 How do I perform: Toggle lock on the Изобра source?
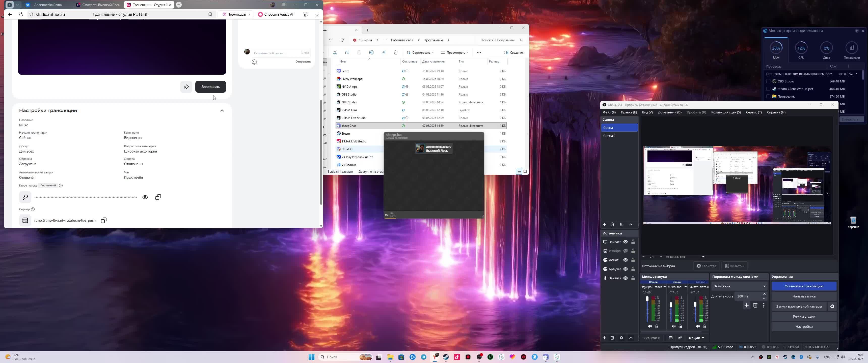pos(633,251)
